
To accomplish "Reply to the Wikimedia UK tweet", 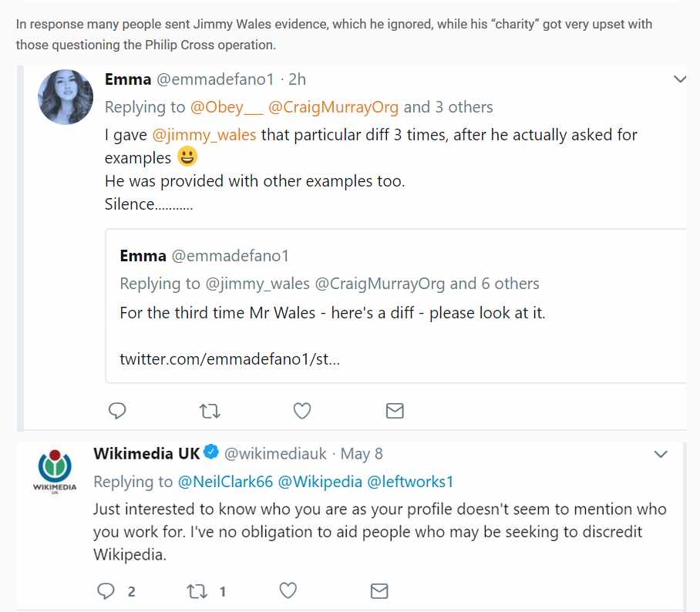I will click(106, 591).
